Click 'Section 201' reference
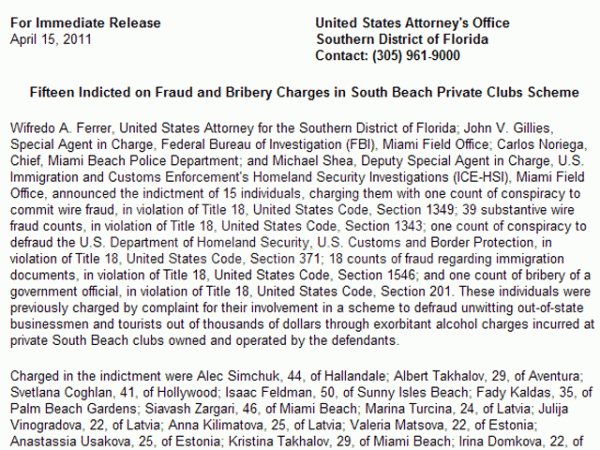Image resolution: width=600 pixels, height=450 pixels. [415, 292]
